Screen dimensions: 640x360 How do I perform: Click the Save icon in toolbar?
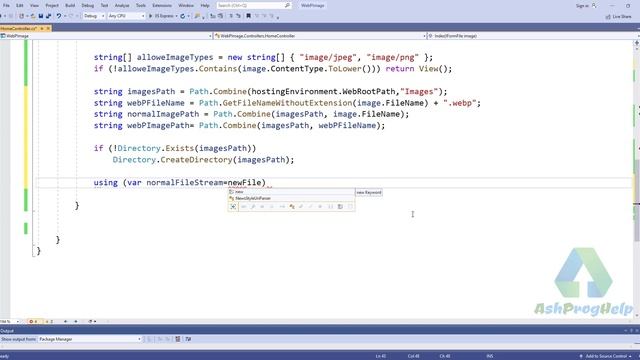point(41,16)
